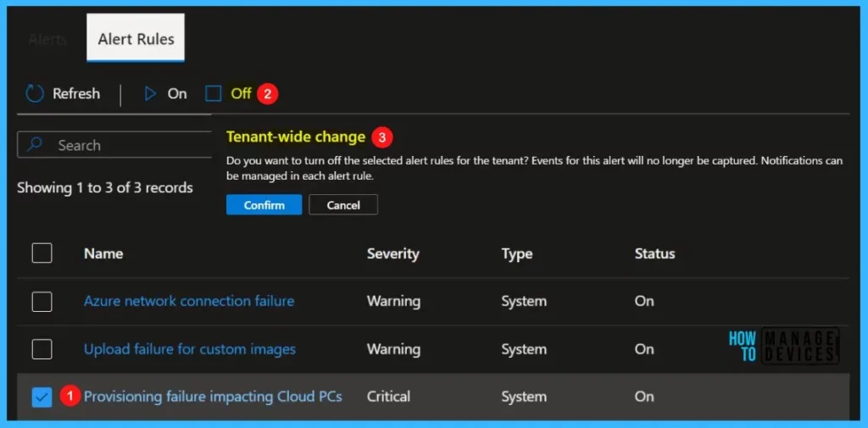Click System type in Provisioning failure row

(524, 397)
